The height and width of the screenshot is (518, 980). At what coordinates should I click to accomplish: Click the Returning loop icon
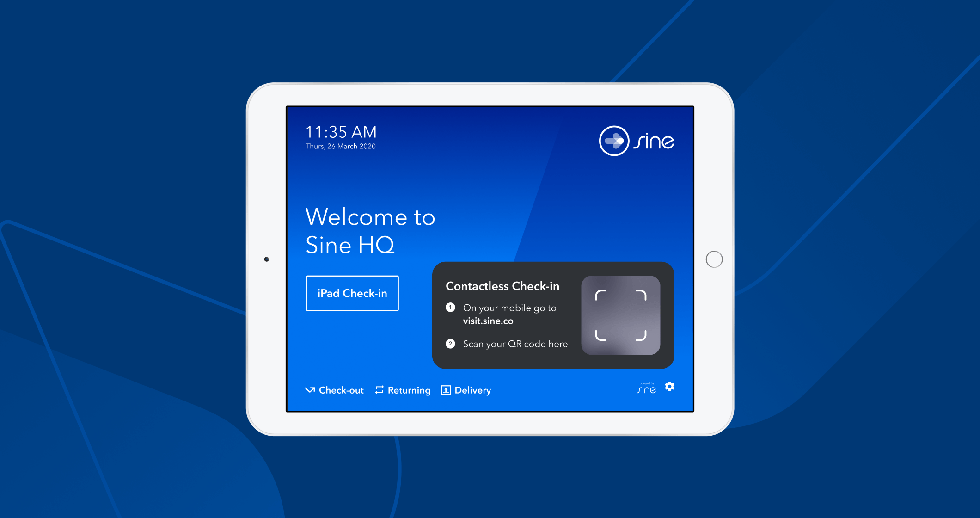[x=380, y=390]
